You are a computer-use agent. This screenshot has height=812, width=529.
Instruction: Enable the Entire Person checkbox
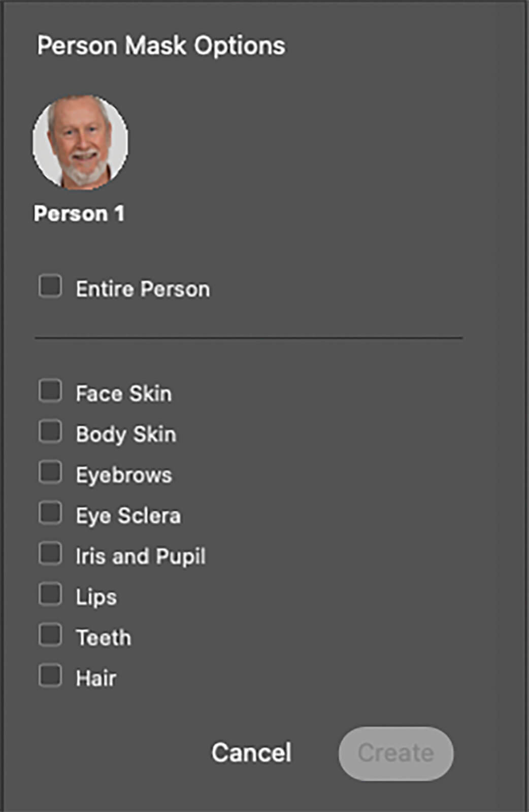coord(50,286)
